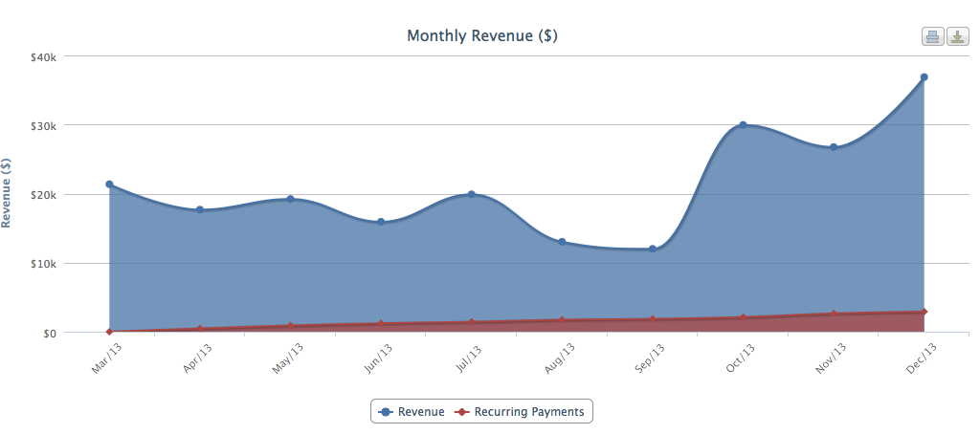This screenshot has width=980, height=434.
Task: Click the vertical "Revenue ($)" axis title
Action: pos(8,194)
